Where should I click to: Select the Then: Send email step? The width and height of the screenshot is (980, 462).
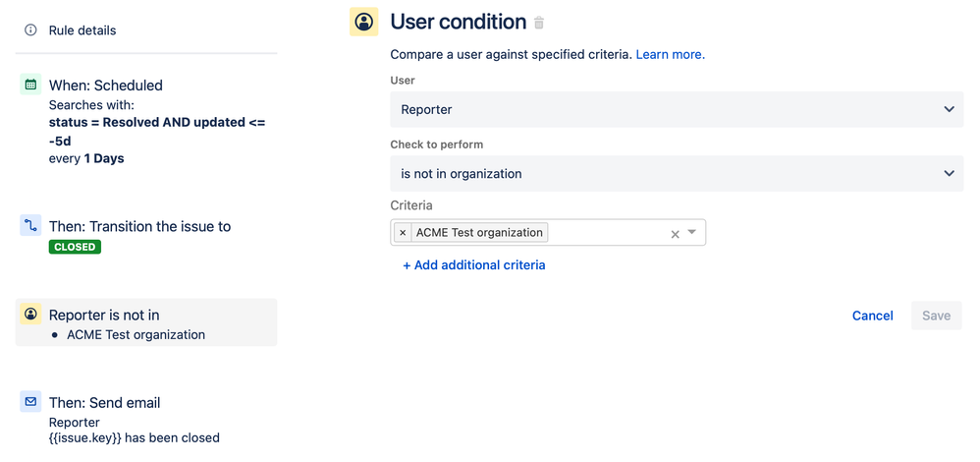pyautogui.click(x=104, y=402)
